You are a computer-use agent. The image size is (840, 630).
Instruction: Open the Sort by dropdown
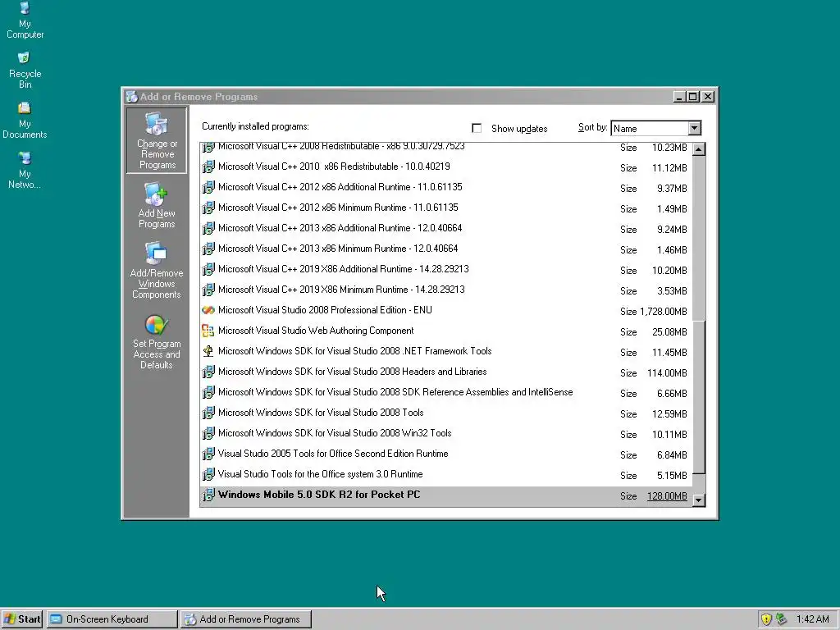694,128
